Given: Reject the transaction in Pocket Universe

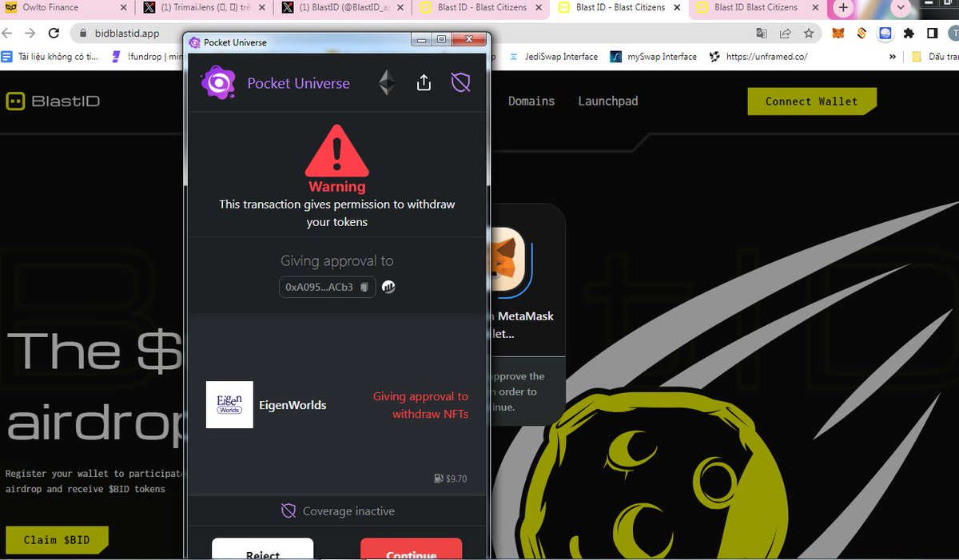Looking at the screenshot, I should click(x=262, y=549).
